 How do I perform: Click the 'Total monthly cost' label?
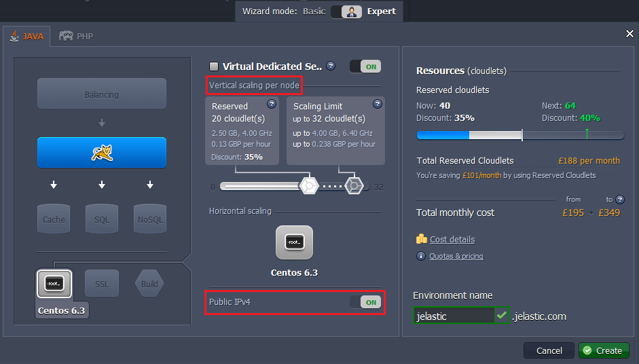455,213
